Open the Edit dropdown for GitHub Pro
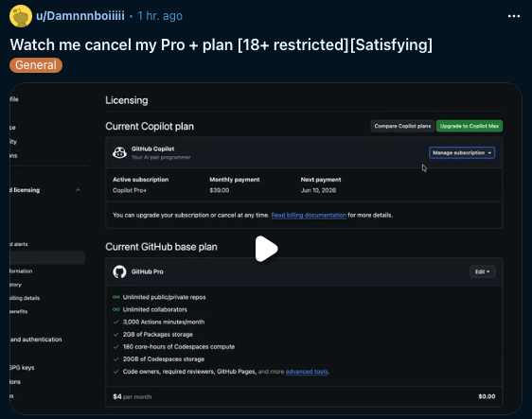The width and height of the screenshot is (532, 419). coord(482,271)
